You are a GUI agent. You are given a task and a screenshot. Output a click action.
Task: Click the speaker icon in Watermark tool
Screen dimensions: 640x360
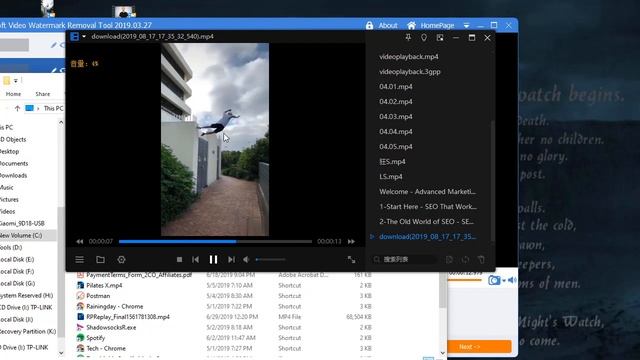click(512, 280)
